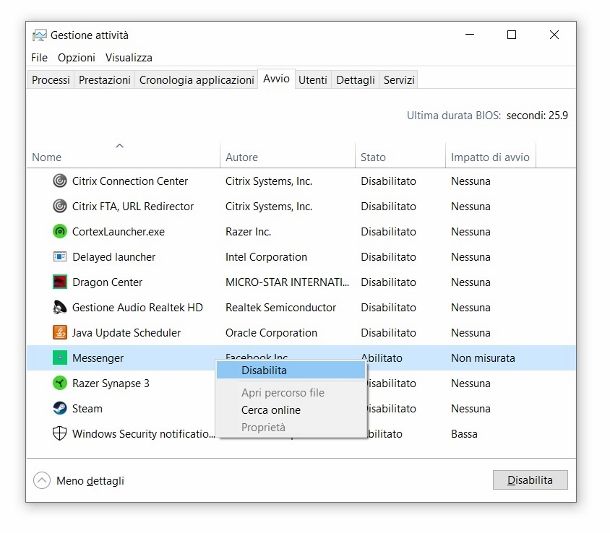610x533 pixels.
Task: Open the Visualizza menu
Action: (x=129, y=58)
